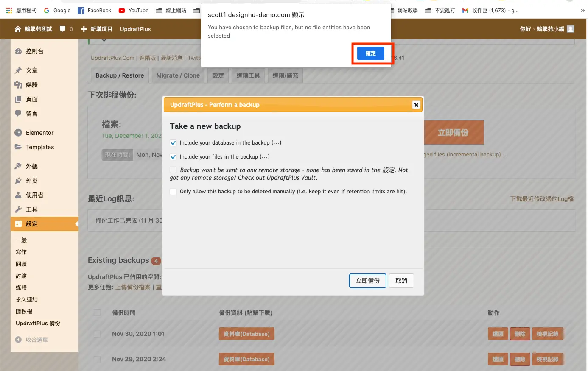Viewport: 588px width, 371px height.
Task: Open 永久連結 settings submenu item
Action: (x=27, y=300)
